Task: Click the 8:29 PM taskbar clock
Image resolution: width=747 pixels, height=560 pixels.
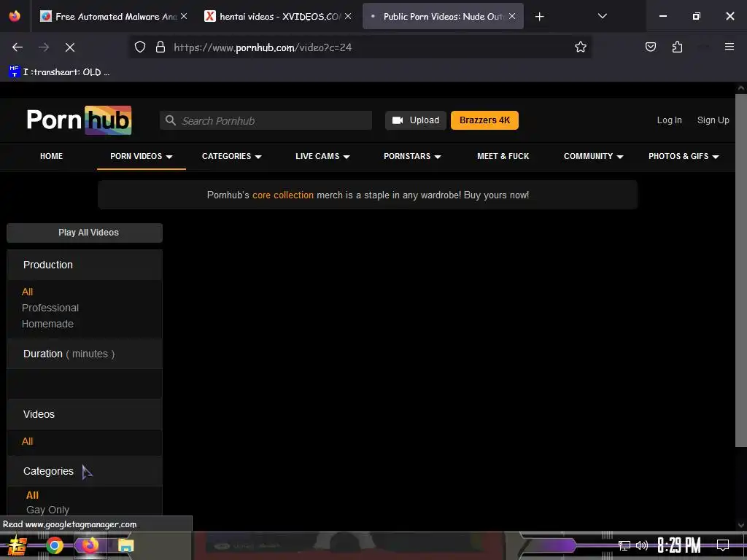Action: click(679, 545)
